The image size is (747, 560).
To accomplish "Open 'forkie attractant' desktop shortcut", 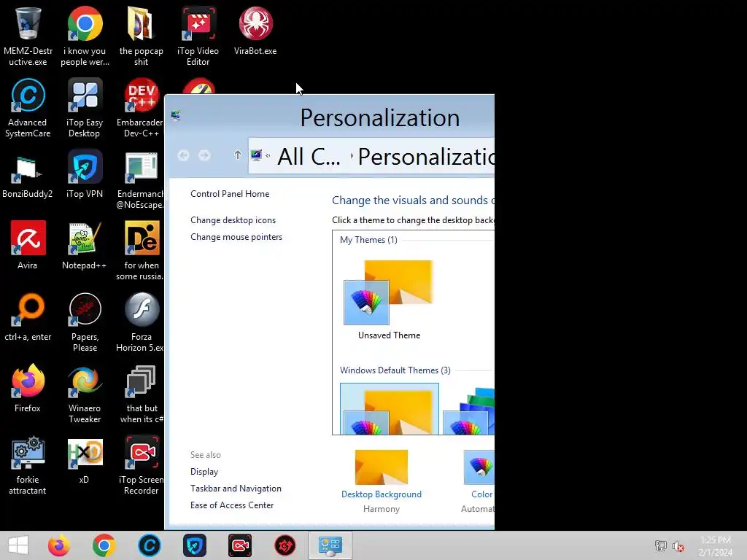I will pos(28,465).
